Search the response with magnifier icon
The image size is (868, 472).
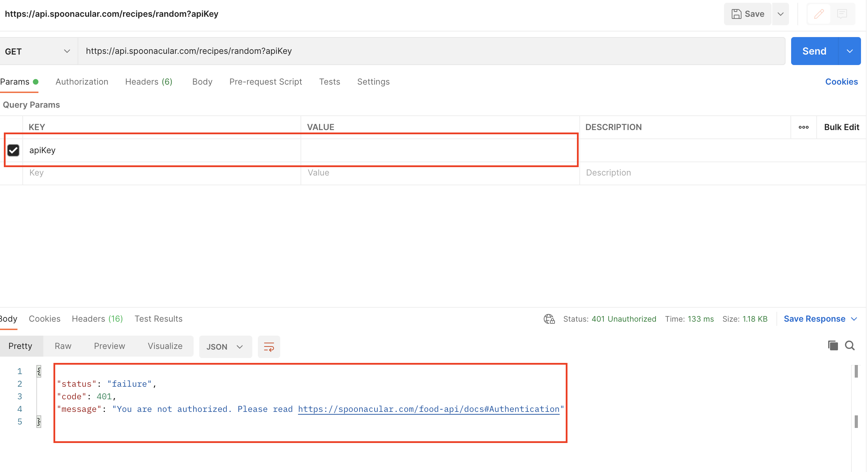[850, 345]
